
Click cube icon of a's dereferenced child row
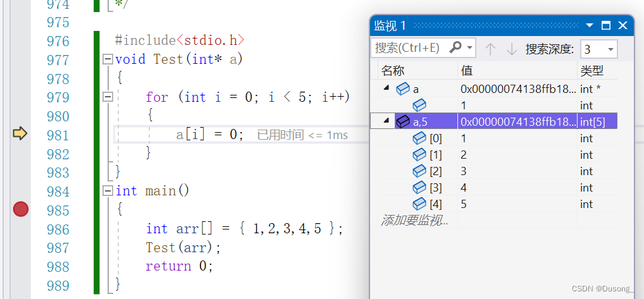point(419,106)
